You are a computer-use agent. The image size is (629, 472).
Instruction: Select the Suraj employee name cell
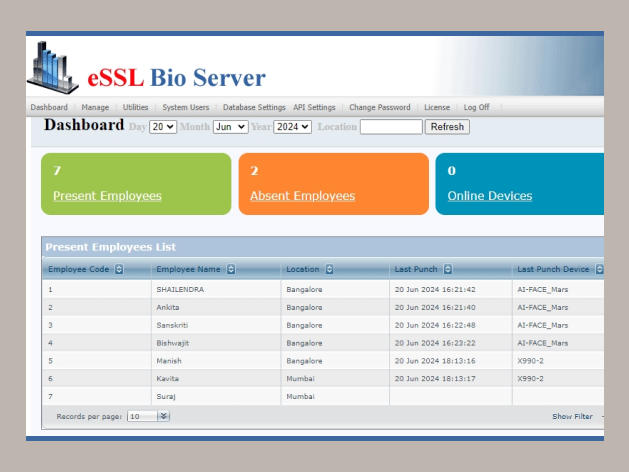[166, 397]
